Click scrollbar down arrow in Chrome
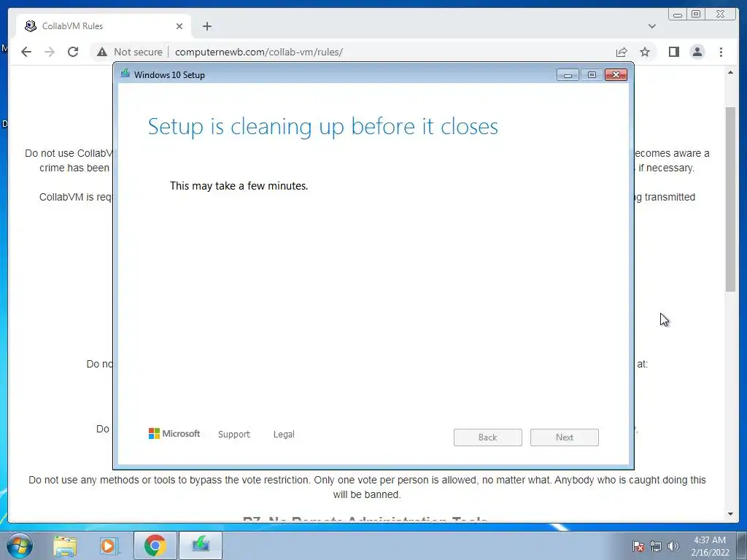This screenshot has width=747, height=560. click(x=730, y=514)
